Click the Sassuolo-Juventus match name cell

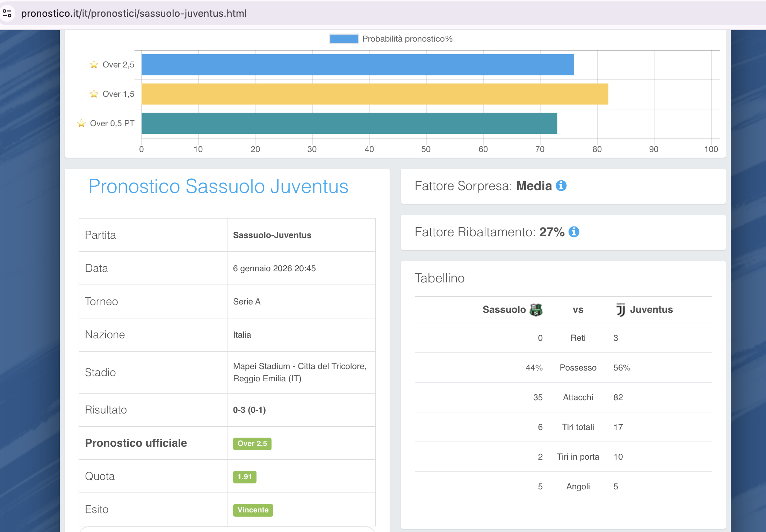click(x=272, y=235)
